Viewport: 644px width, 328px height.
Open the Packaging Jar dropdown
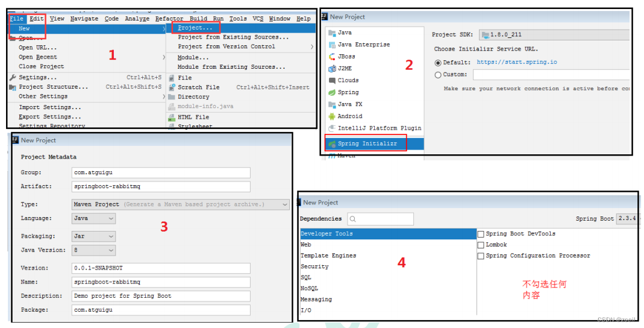coord(93,236)
